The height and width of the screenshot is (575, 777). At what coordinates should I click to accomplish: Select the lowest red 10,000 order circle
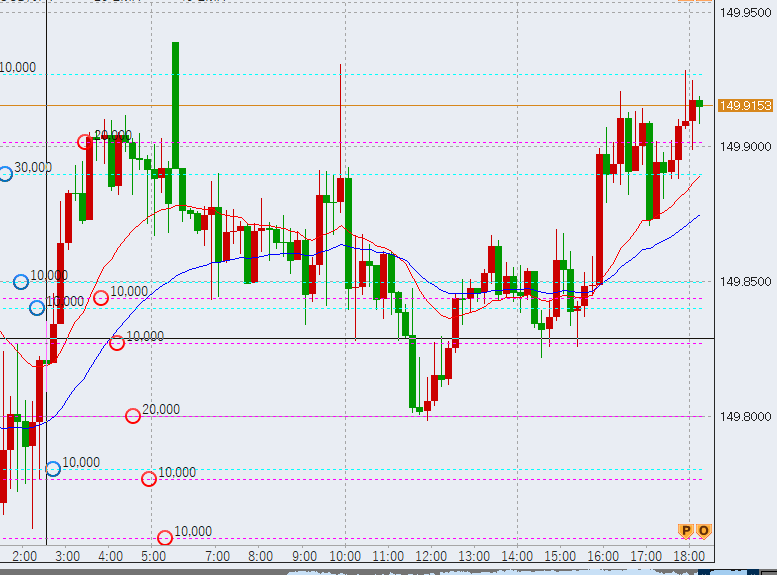(x=165, y=538)
